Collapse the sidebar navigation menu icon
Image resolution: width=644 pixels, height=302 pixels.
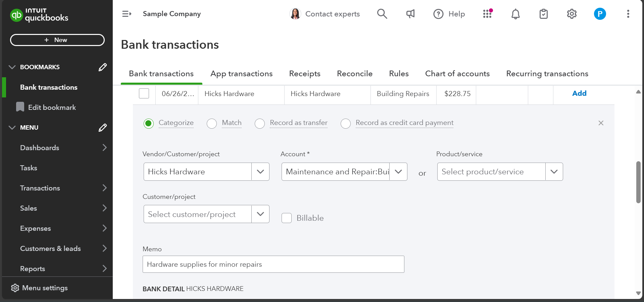click(127, 14)
